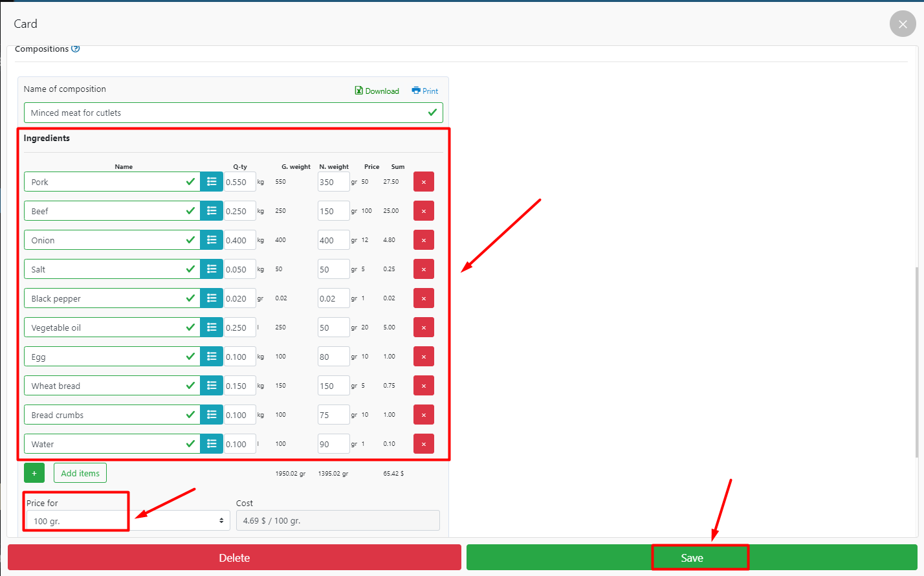Click the Add items button
Viewport: 924px width, 576px height.
[x=80, y=473]
